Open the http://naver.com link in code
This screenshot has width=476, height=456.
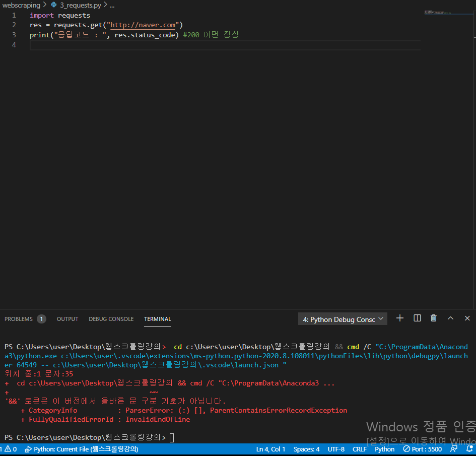(143, 25)
